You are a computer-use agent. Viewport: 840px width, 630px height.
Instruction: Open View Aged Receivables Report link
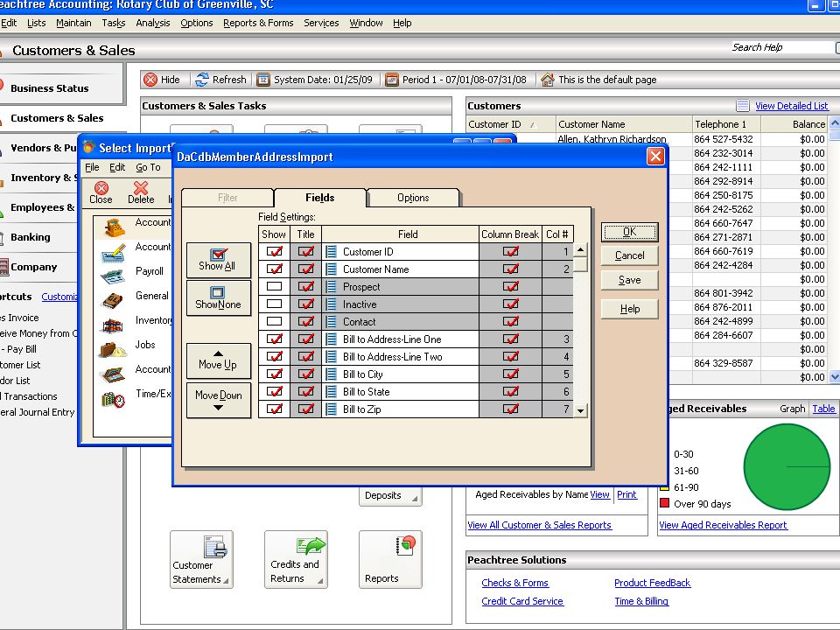click(724, 525)
